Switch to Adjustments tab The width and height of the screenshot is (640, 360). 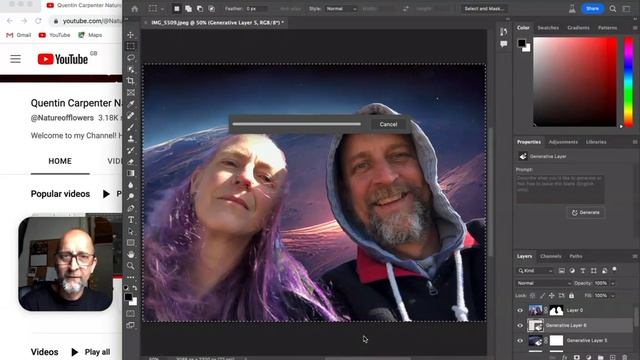tap(563, 142)
